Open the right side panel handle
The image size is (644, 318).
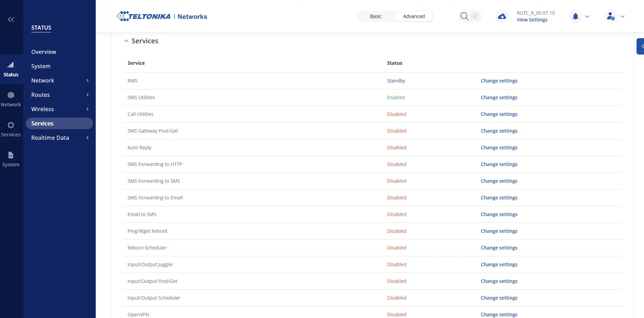pyautogui.click(x=641, y=46)
